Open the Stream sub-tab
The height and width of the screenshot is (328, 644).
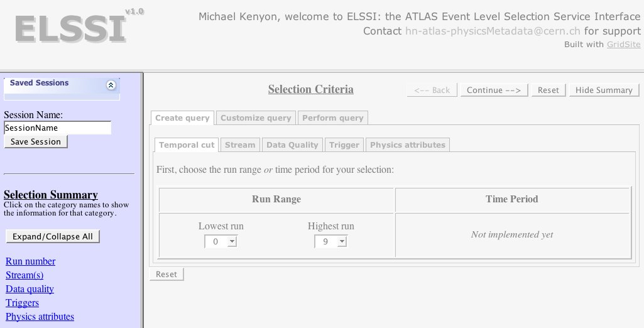240,145
